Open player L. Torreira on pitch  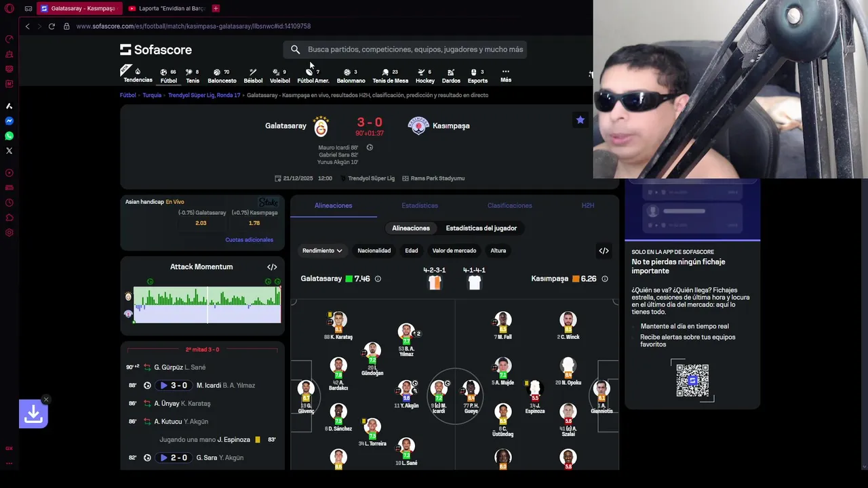click(372, 432)
